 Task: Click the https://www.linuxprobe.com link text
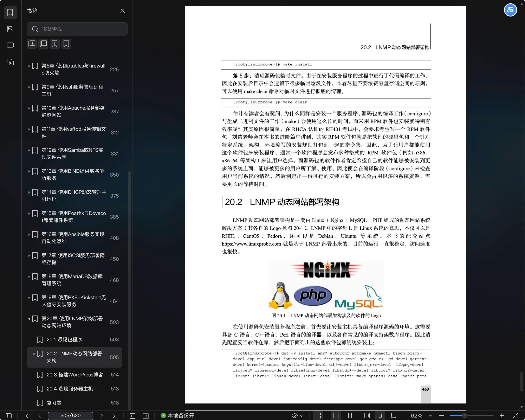(251, 244)
